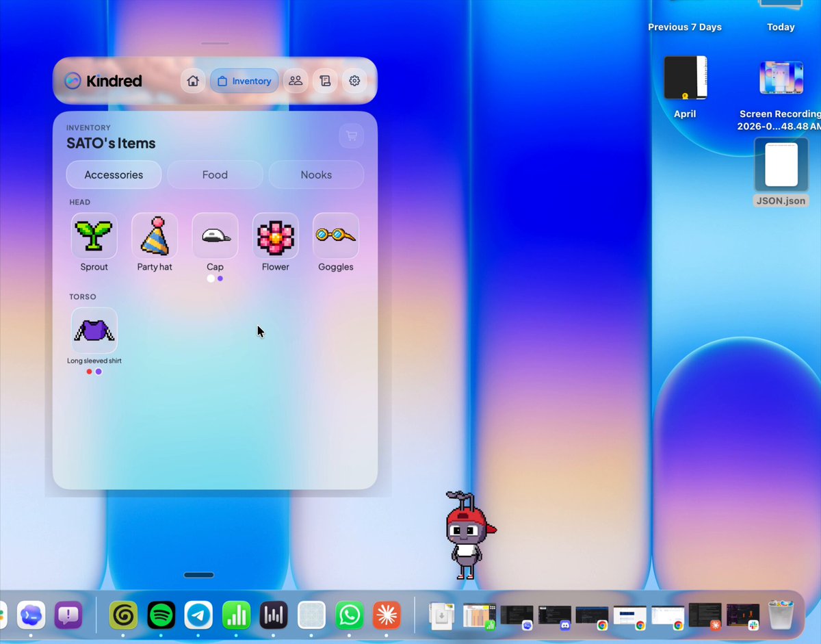Click the dark pill handle below Kindred panel
Image resolution: width=821 pixels, height=644 pixels.
tap(199, 575)
